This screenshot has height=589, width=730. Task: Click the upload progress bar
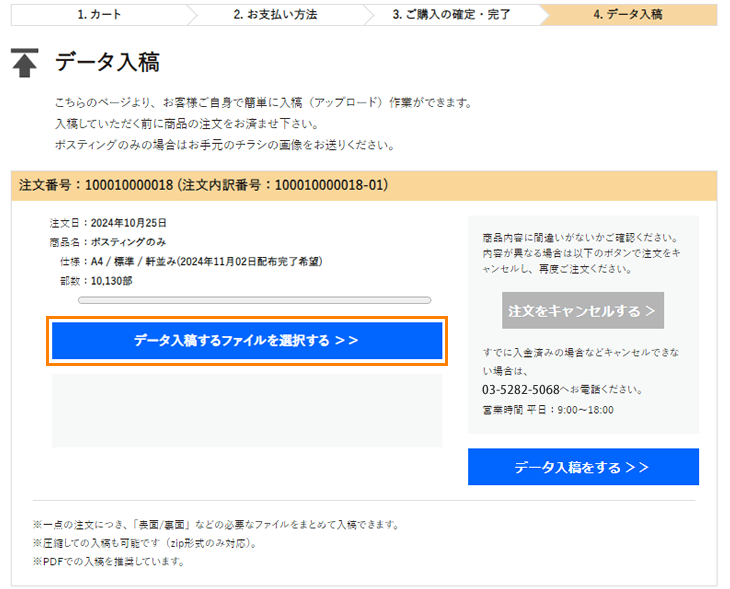point(254,300)
